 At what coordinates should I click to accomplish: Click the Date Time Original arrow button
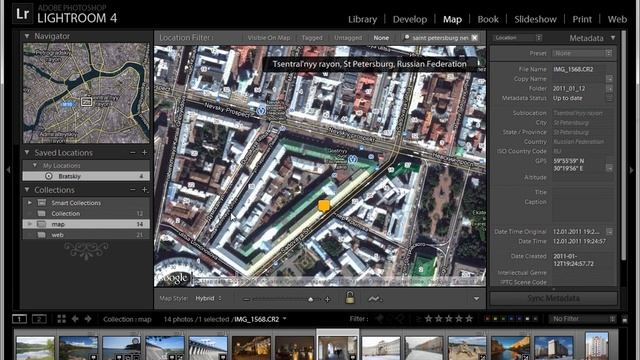coord(609,231)
